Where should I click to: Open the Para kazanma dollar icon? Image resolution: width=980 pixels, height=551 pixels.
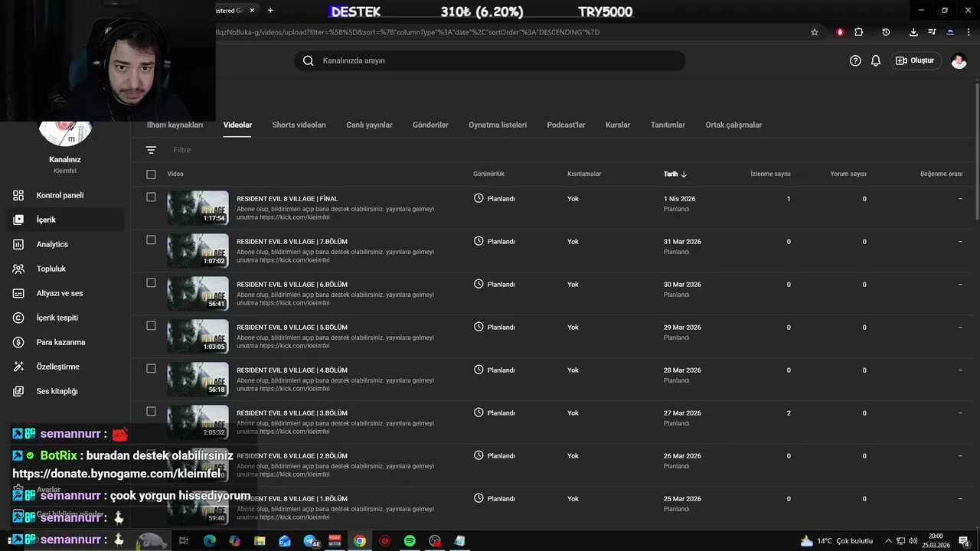pos(18,342)
